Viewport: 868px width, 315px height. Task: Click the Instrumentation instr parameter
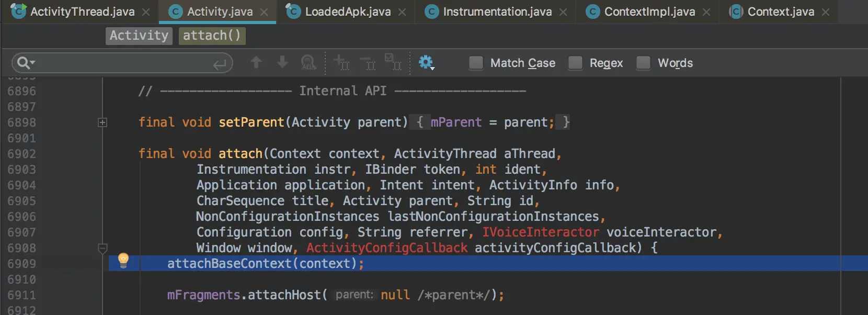(273, 170)
